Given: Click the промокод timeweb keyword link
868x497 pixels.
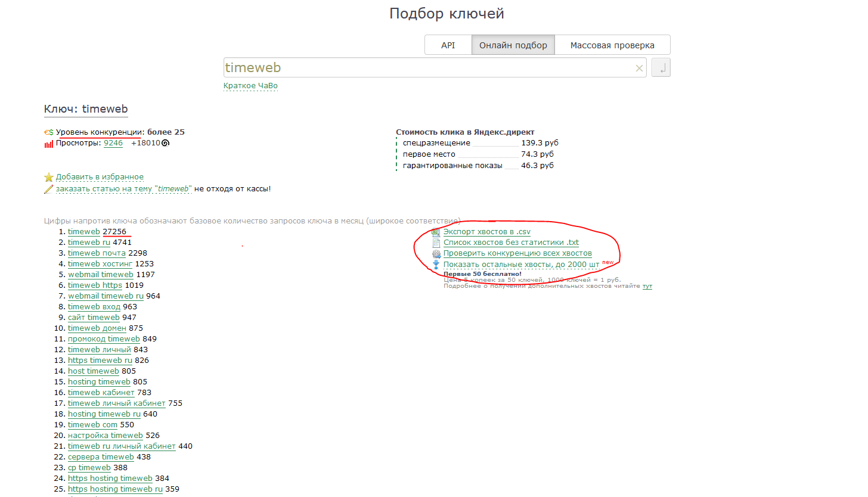Looking at the screenshot, I should pos(104,339).
